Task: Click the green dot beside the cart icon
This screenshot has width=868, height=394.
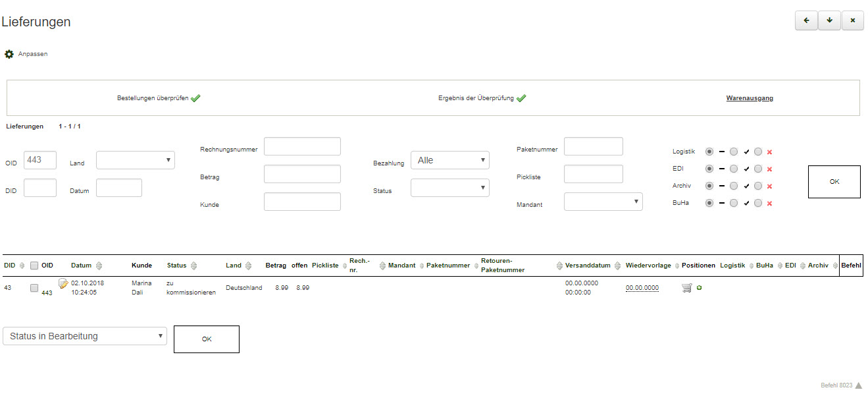Action: point(699,288)
